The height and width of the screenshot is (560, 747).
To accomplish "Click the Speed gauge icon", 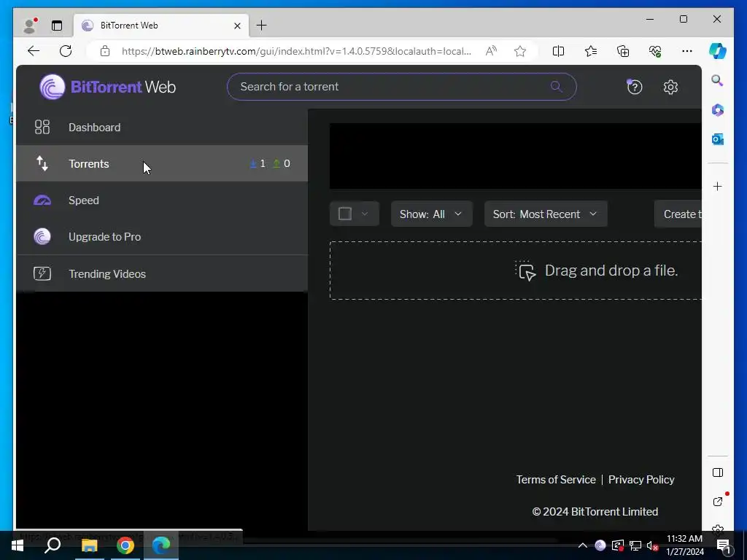I will pyautogui.click(x=42, y=200).
